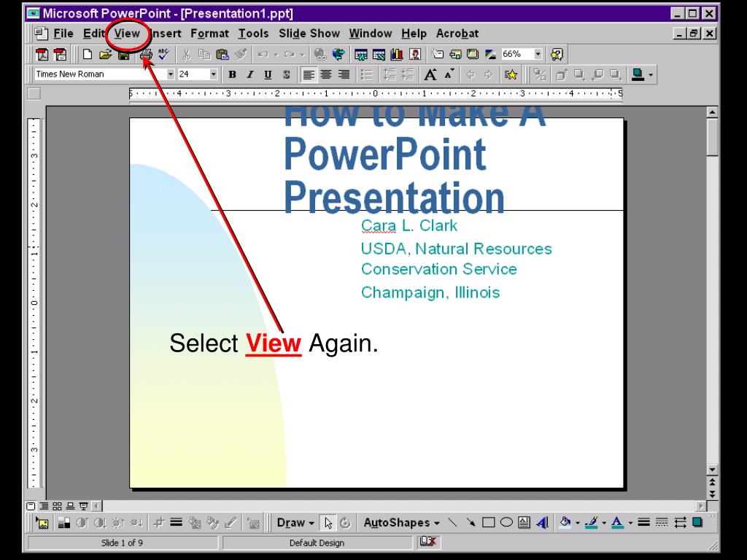Expand the Undo history dropdown arrow
Image resolution: width=747 pixels, height=560 pixels.
pos(275,54)
